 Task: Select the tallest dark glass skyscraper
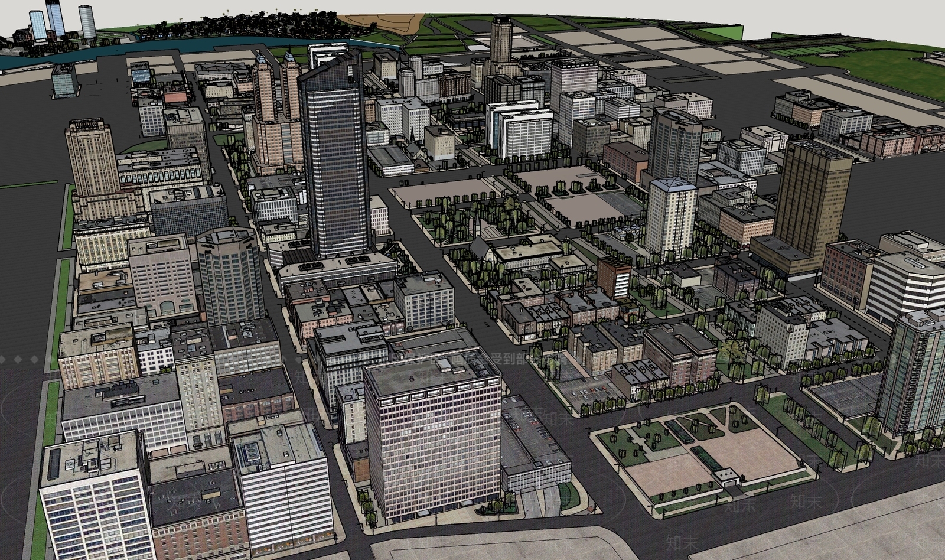pos(336,155)
